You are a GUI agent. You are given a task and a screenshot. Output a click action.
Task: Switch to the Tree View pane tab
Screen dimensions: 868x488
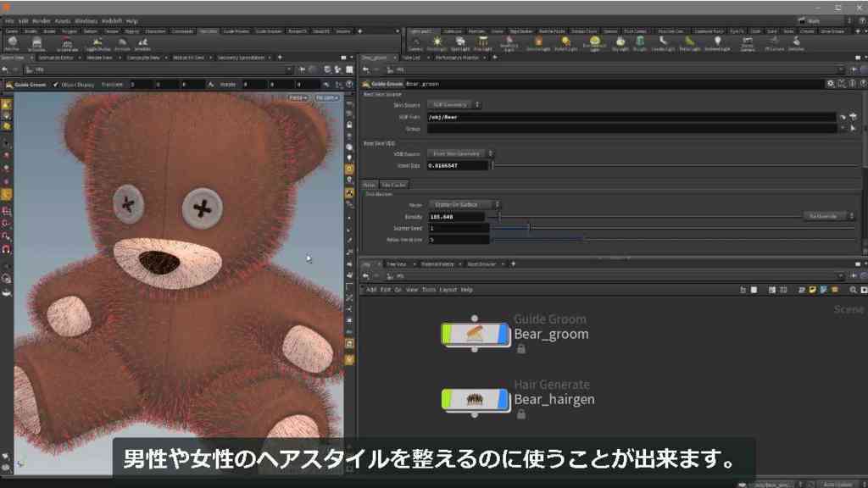coord(397,264)
